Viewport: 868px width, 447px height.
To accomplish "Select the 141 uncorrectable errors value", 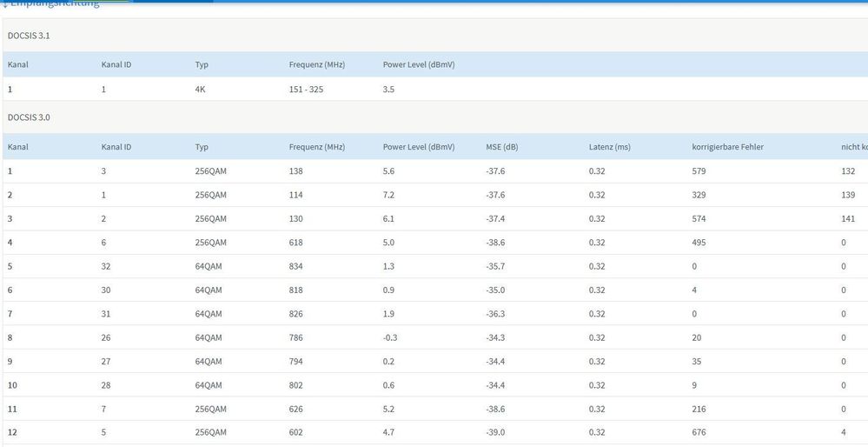I will [848, 219].
